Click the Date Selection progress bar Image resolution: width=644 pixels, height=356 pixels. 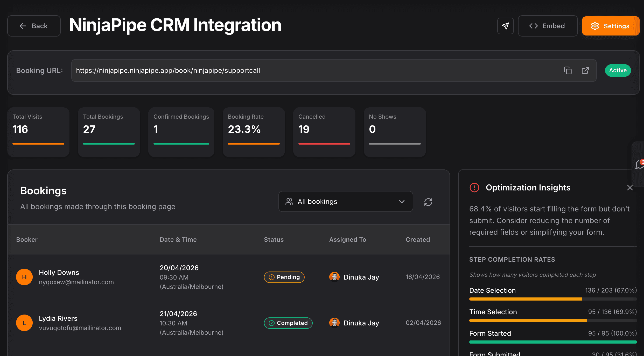[x=553, y=299]
